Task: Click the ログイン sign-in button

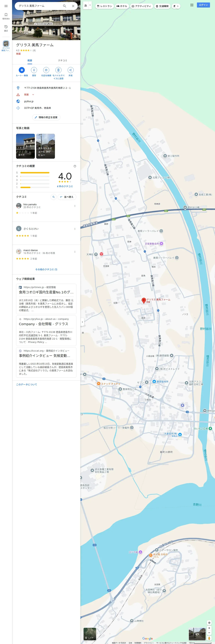Action: click(x=203, y=5)
